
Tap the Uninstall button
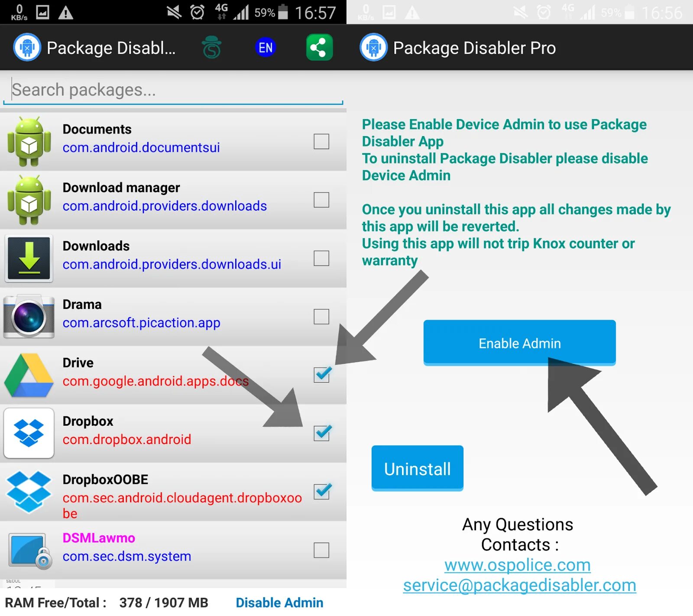(x=418, y=469)
